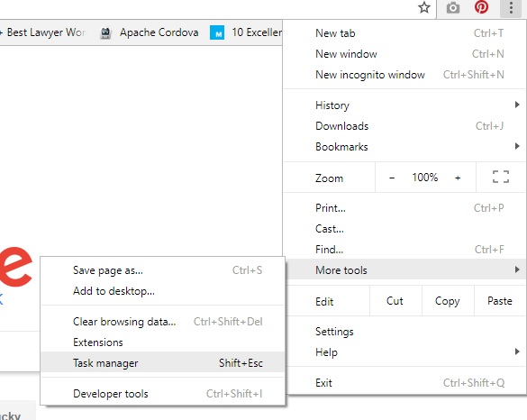Click the bookmark star icon
This screenshot has width=527, height=420.
(x=424, y=7)
